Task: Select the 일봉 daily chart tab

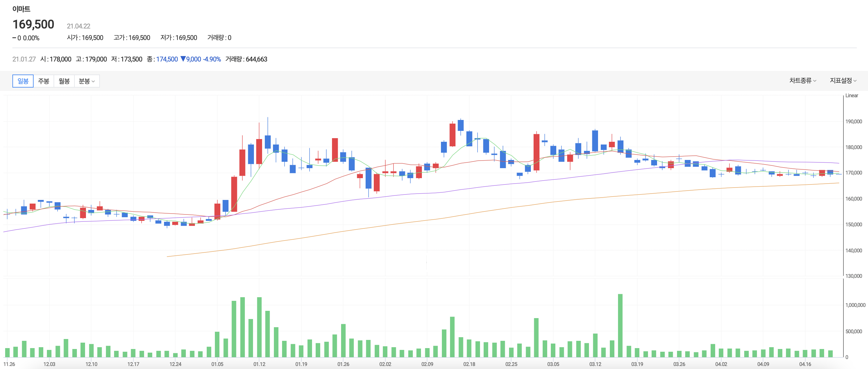Action: coord(23,81)
